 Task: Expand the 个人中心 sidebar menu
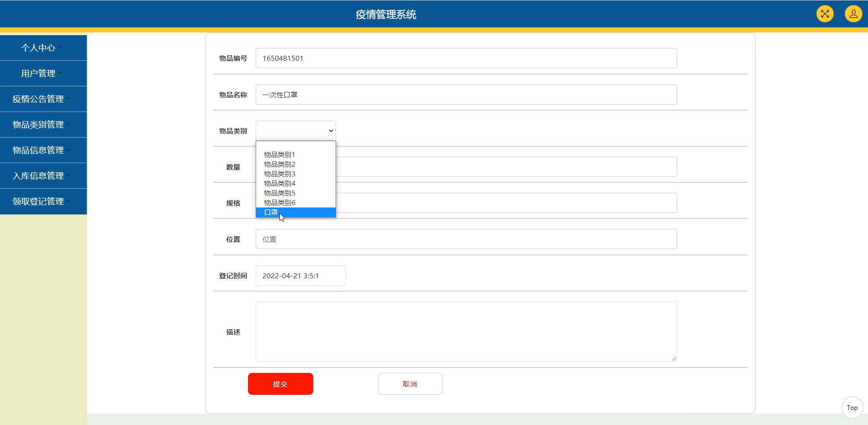coord(43,48)
